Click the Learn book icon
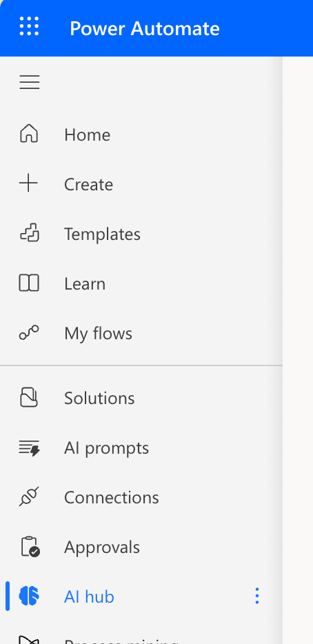The width and height of the screenshot is (313, 644). [29, 283]
